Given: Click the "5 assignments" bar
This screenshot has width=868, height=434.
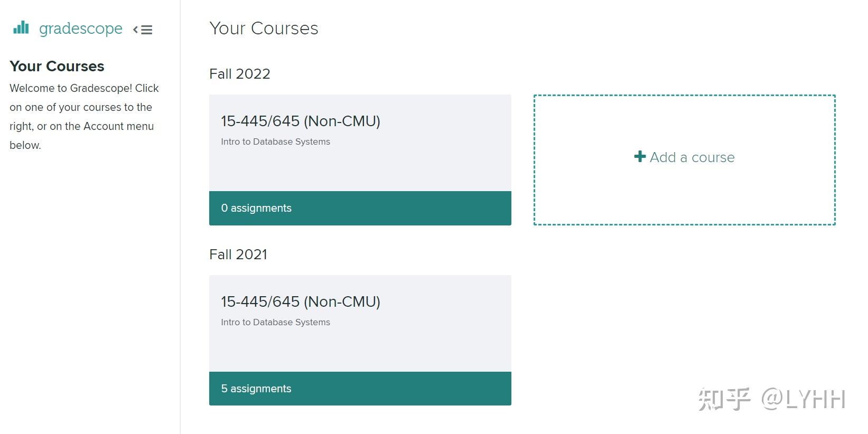Looking at the screenshot, I should [x=360, y=389].
